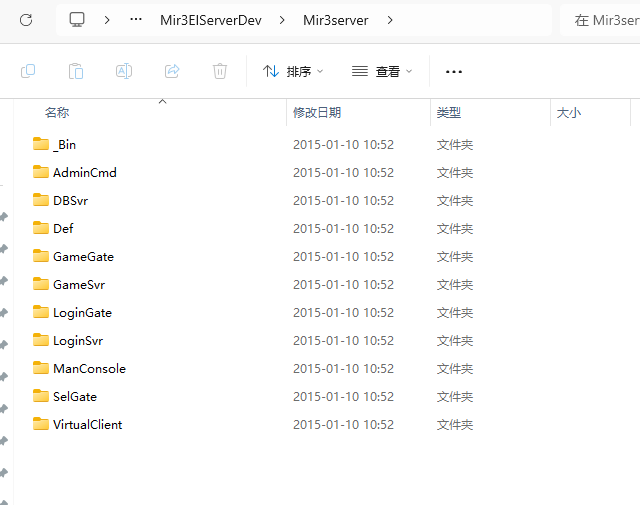Click the Copy toolbar icon

click(x=28, y=71)
